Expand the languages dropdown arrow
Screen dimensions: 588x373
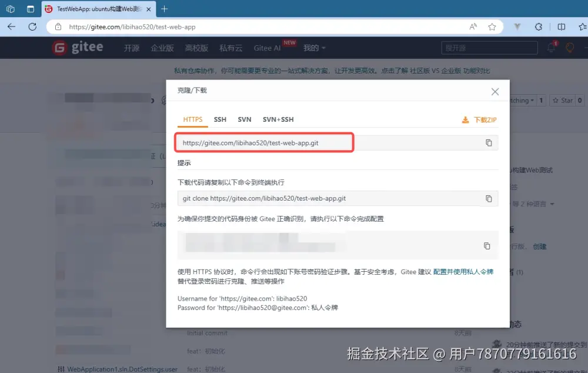point(552,204)
